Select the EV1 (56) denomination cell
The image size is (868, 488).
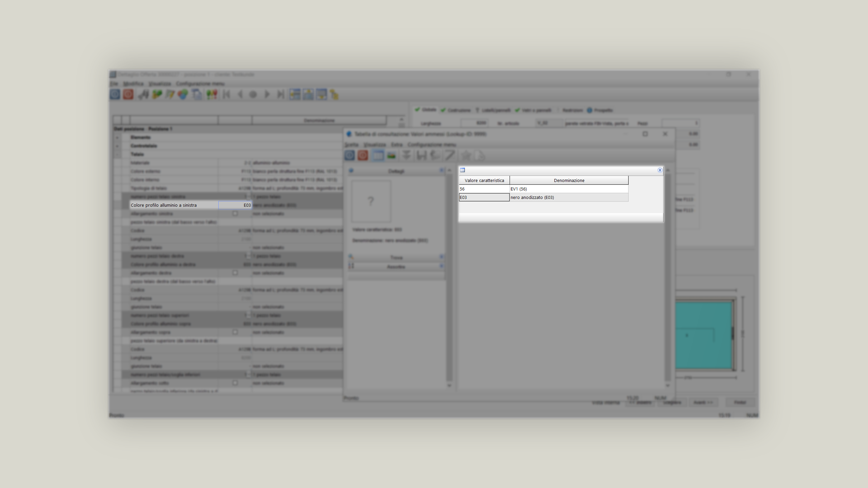(x=569, y=189)
